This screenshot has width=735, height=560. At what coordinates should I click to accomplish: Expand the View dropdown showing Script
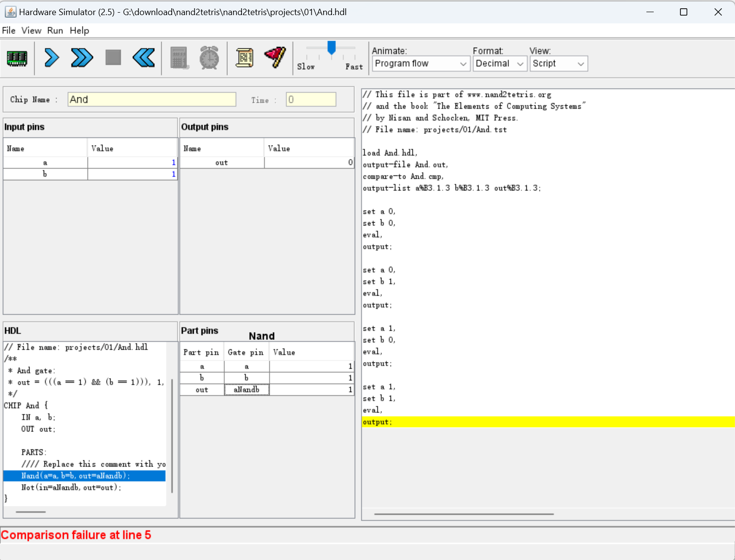click(x=558, y=64)
